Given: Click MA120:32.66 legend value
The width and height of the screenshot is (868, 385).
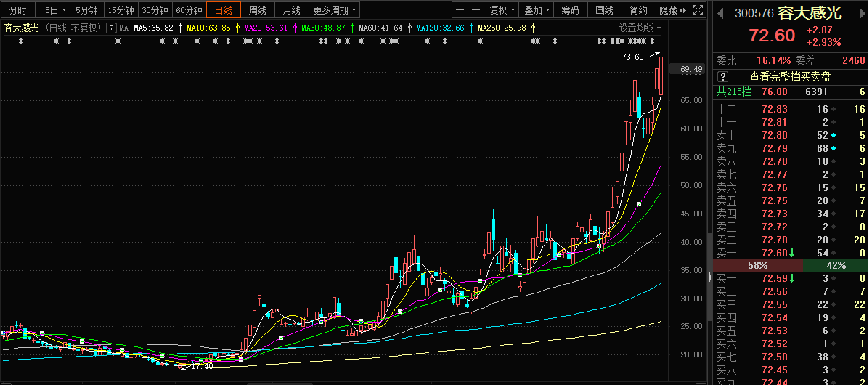Looking at the screenshot, I should tap(440, 28).
